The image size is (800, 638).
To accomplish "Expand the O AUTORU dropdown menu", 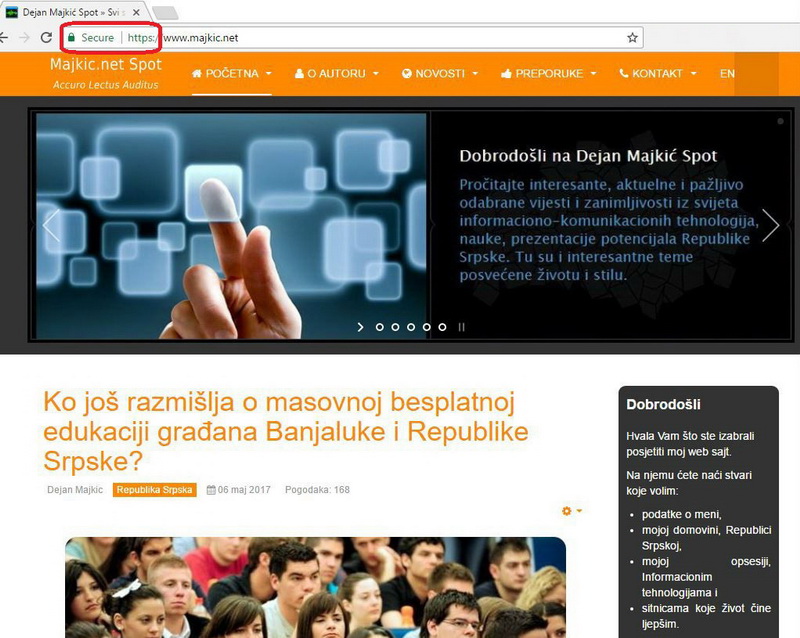I will pos(336,74).
